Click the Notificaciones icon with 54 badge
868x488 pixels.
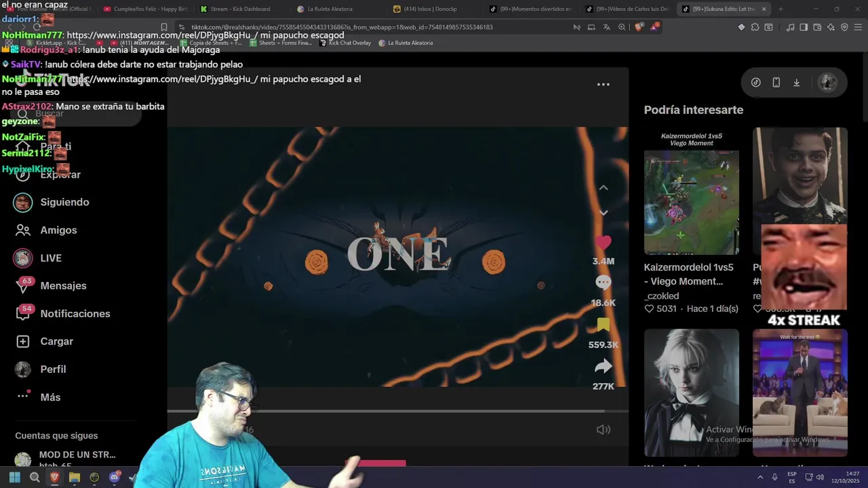point(23,313)
